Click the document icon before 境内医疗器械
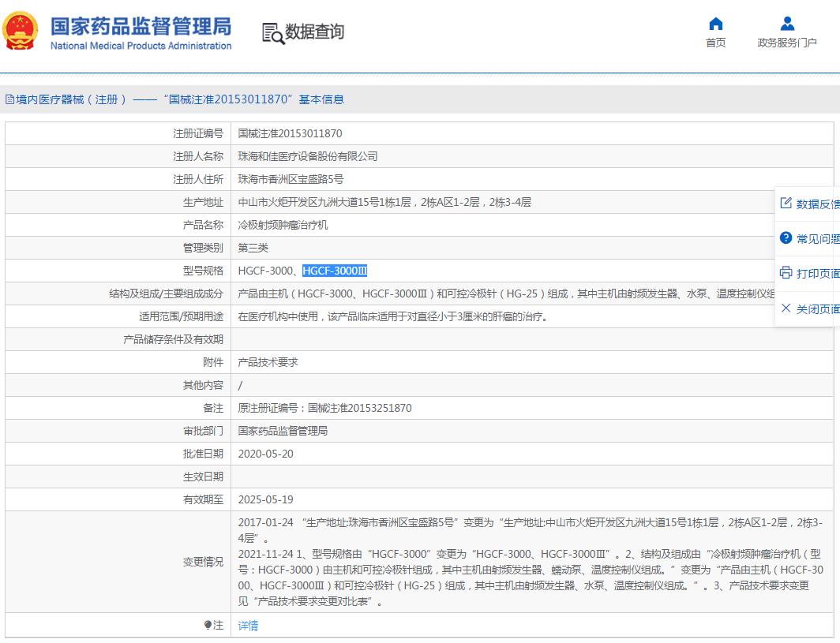 [9, 99]
